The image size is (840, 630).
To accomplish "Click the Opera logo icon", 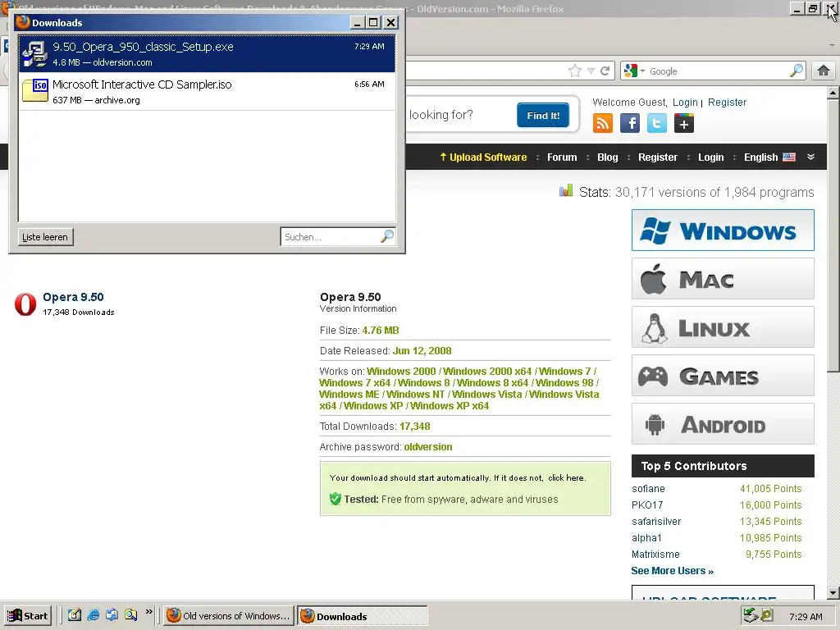I will tap(25, 304).
